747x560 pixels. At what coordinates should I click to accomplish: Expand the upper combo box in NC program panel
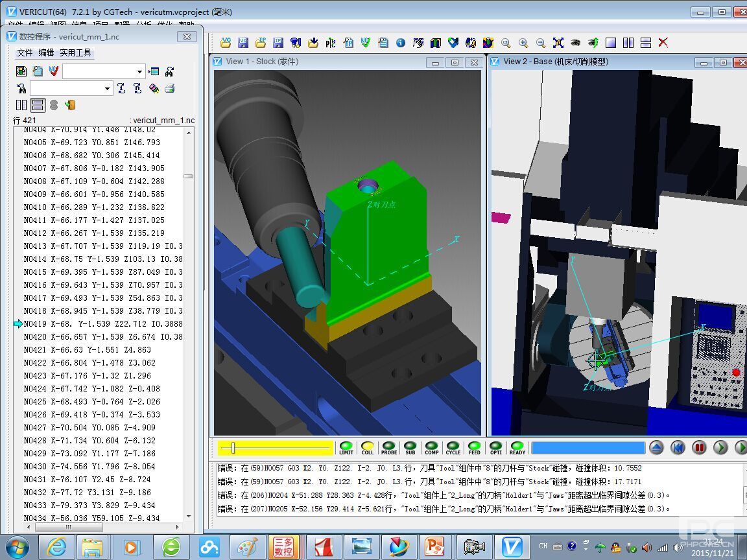(x=139, y=71)
